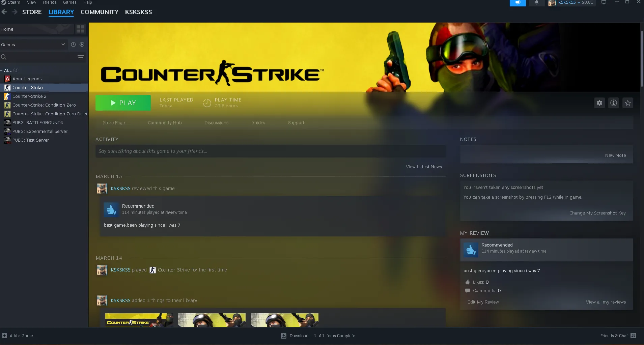This screenshot has height=345, width=644.
Task: Click the vertical scrollbar on the right
Action: [642, 59]
